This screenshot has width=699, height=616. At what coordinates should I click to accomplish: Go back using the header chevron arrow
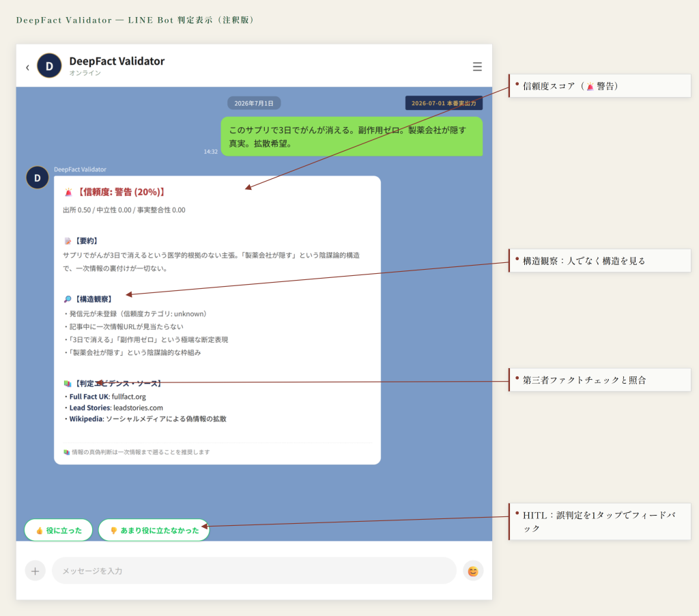tap(27, 67)
